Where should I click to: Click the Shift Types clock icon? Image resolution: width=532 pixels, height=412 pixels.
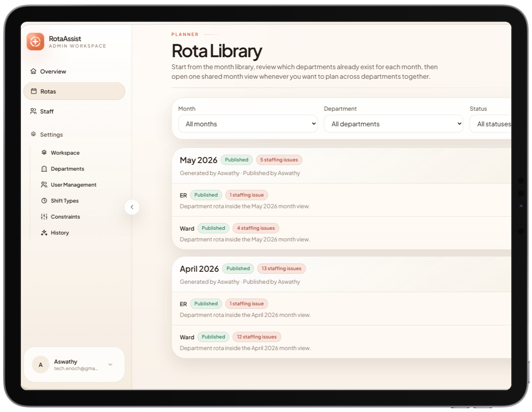click(44, 201)
